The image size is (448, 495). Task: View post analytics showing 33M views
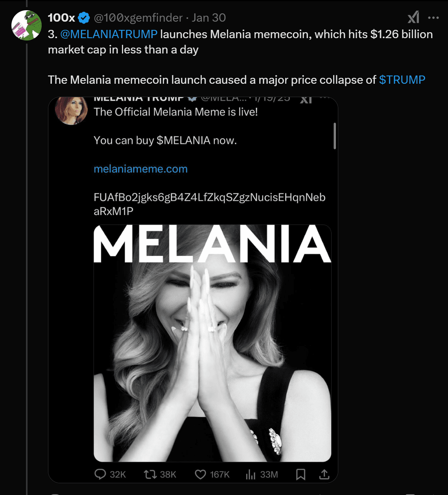[x=251, y=475]
